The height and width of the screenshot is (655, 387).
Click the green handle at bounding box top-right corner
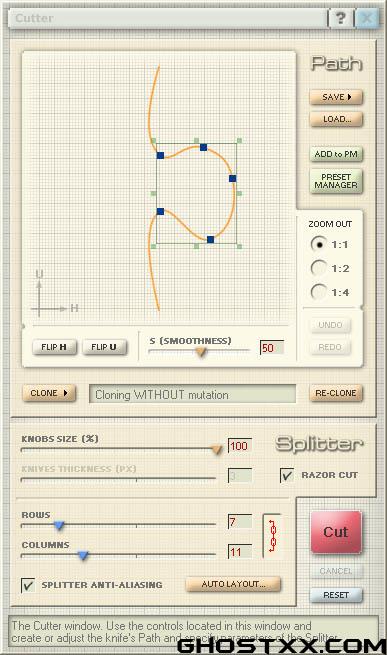(239, 141)
